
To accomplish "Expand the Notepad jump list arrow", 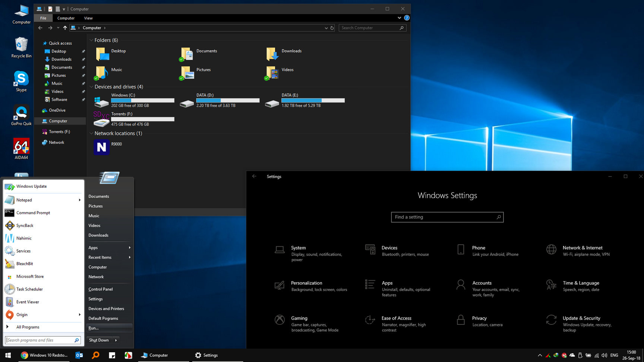I will point(80,200).
